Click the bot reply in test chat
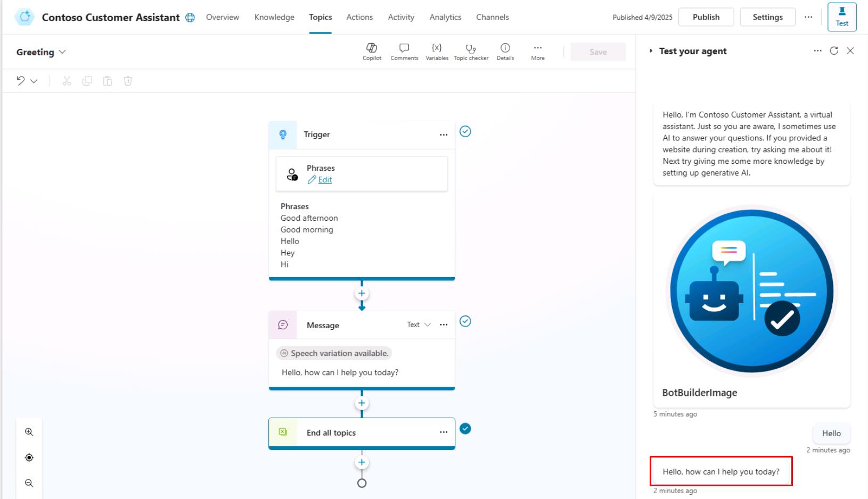Screen dimensions: 868x499 pyautogui.click(x=721, y=471)
